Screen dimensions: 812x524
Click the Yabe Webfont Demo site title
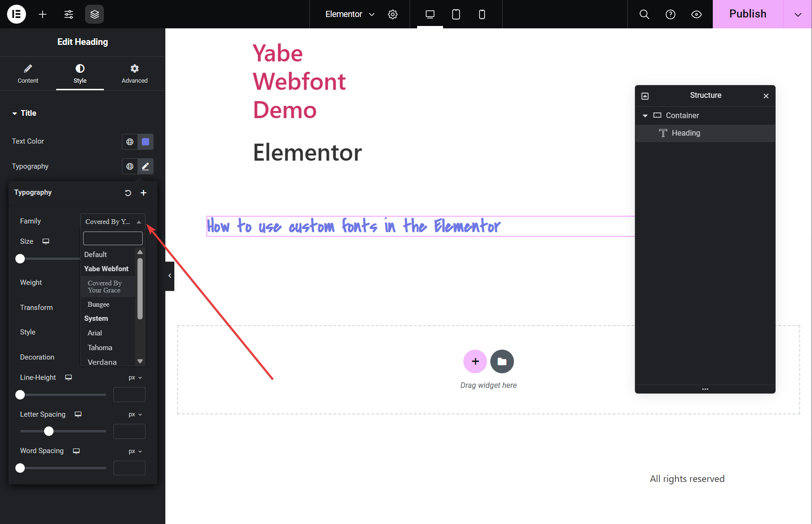point(299,81)
